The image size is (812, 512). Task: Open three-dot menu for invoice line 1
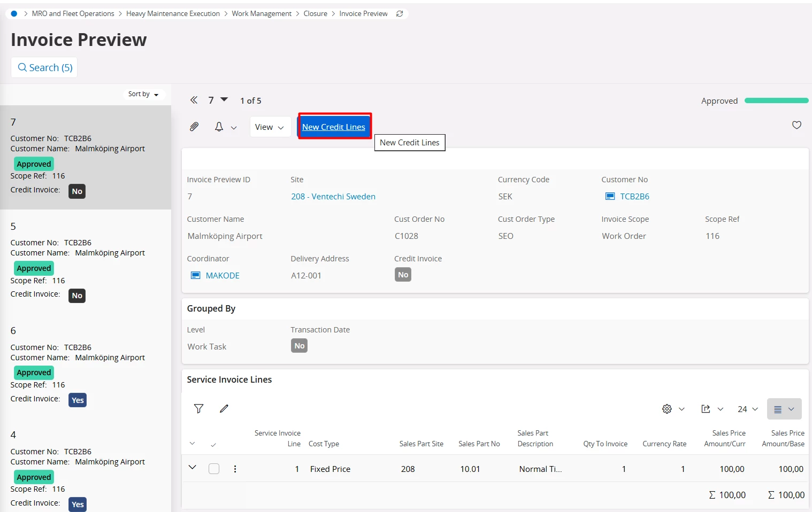(235, 469)
